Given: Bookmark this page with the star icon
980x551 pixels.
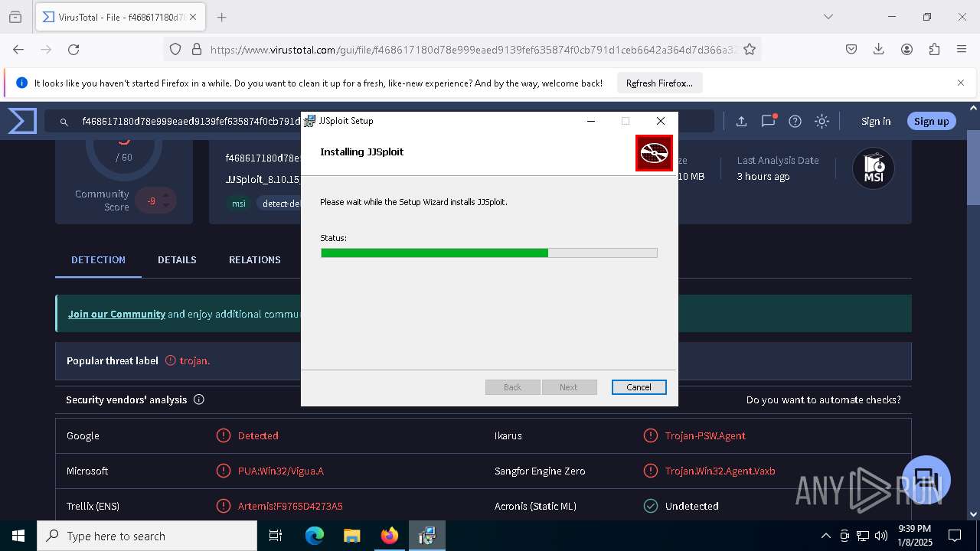Looking at the screenshot, I should 750,49.
